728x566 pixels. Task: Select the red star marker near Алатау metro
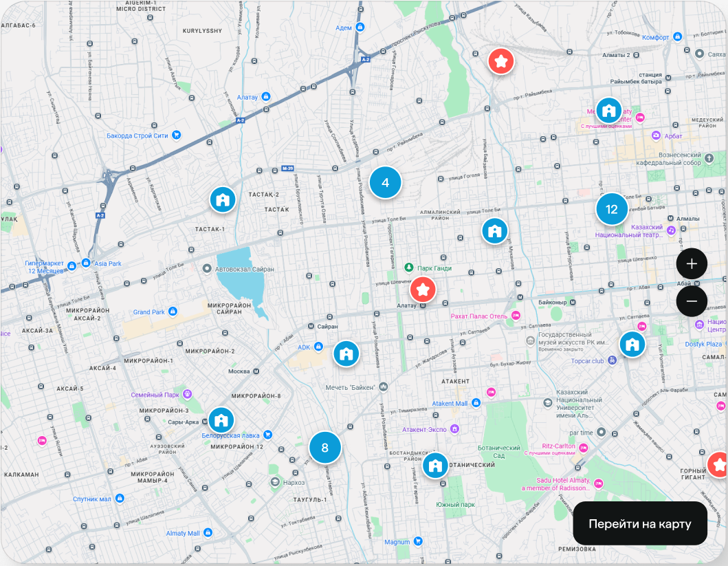[x=423, y=288]
